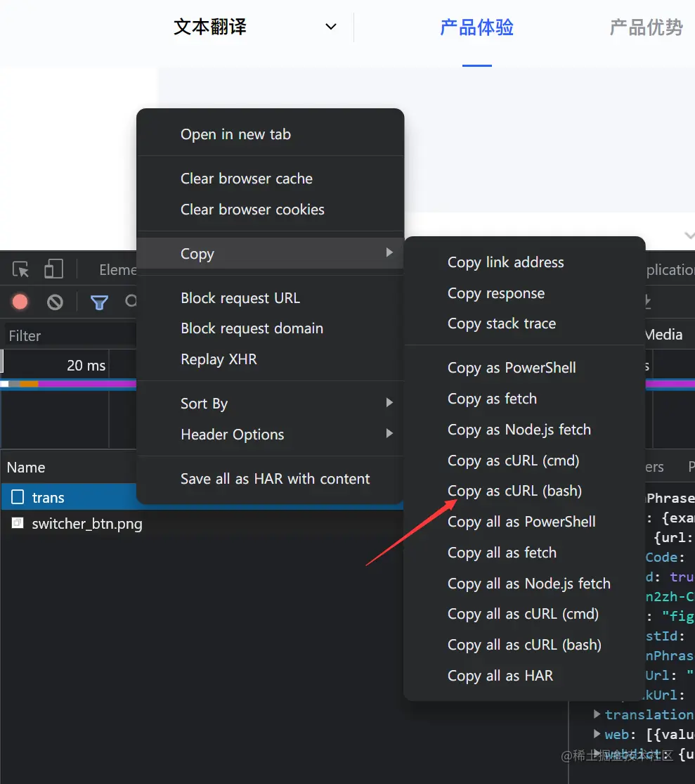Screen dimensions: 695x784
Task: Choose Copy all as cURL (cmd)
Action: (x=525, y=614)
